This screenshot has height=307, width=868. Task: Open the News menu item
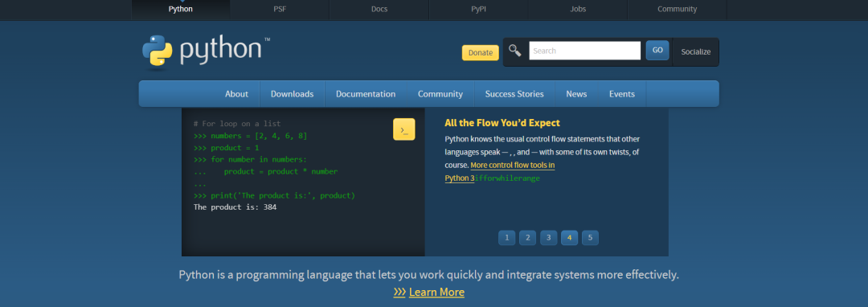576,94
